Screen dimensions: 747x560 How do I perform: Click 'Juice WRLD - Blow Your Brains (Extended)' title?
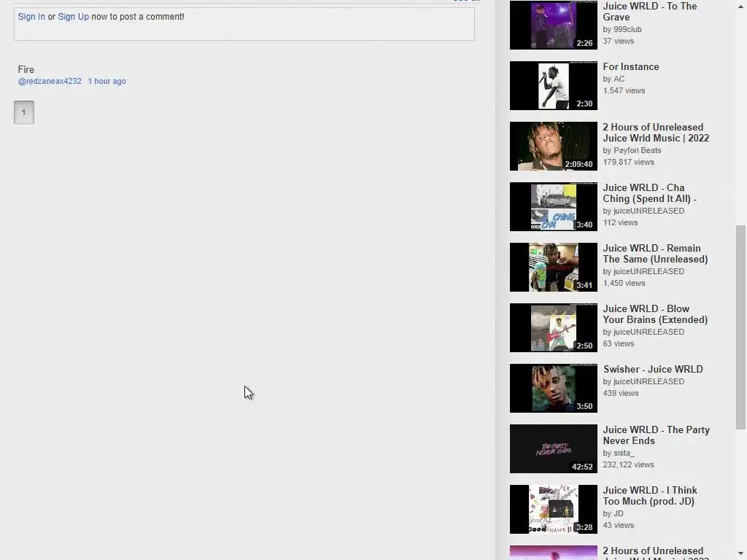(655, 314)
